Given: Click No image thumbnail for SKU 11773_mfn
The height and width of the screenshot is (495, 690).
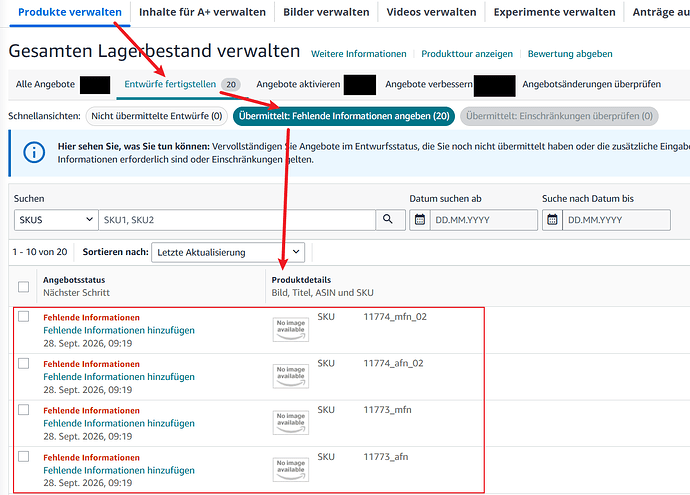Looking at the screenshot, I should (x=291, y=422).
